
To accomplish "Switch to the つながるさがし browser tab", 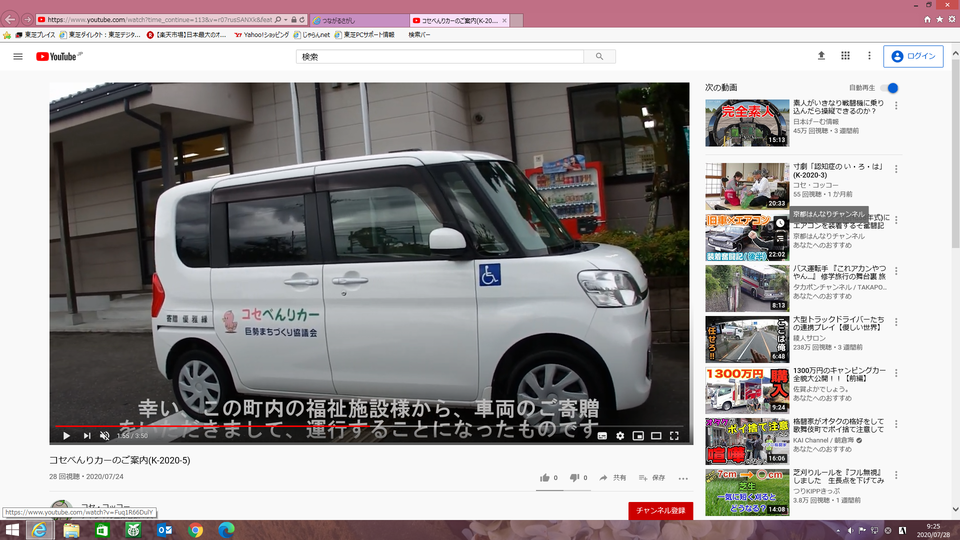I will (x=359, y=20).
